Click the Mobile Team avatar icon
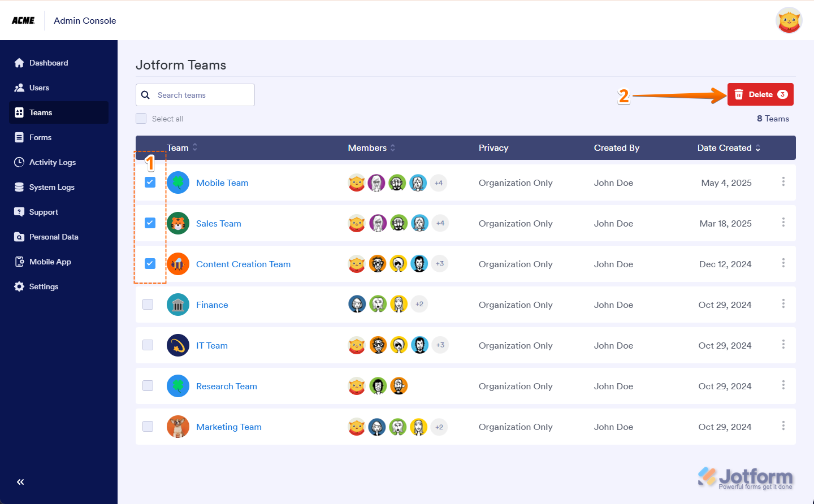Image resolution: width=814 pixels, height=504 pixels. (x=178, y=183)
